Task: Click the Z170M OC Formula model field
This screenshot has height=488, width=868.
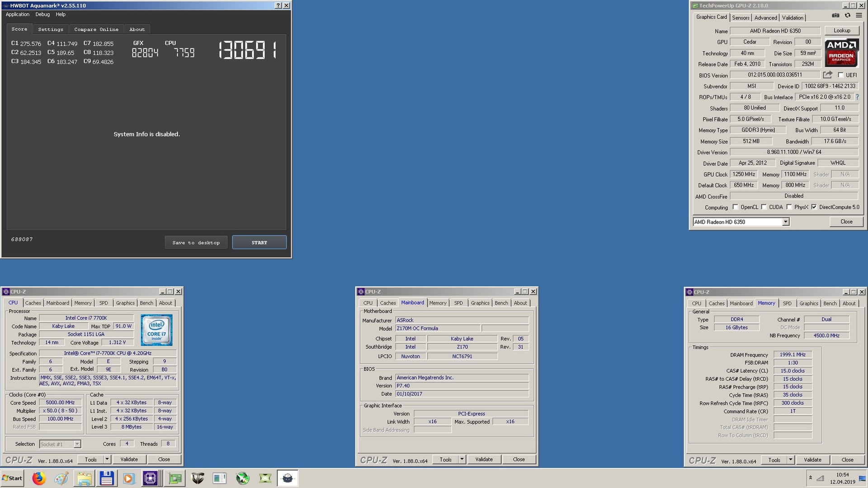Action: (437, 328)
